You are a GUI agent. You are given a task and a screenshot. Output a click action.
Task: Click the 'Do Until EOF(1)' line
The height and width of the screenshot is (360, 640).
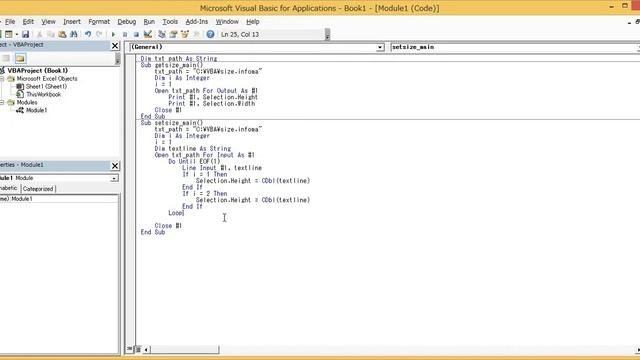(194, 162)
